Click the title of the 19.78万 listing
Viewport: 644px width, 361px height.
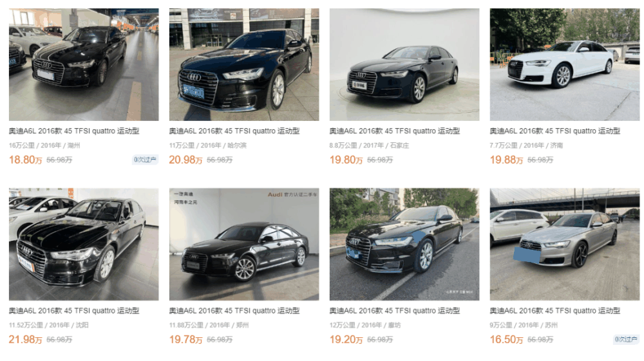click(x=234, y=311)
